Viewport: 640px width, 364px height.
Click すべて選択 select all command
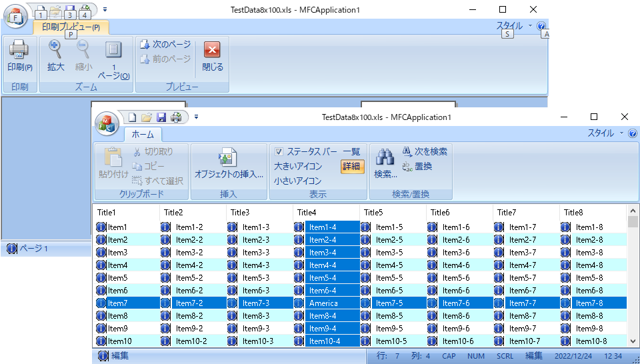click(x=158, y=181)
